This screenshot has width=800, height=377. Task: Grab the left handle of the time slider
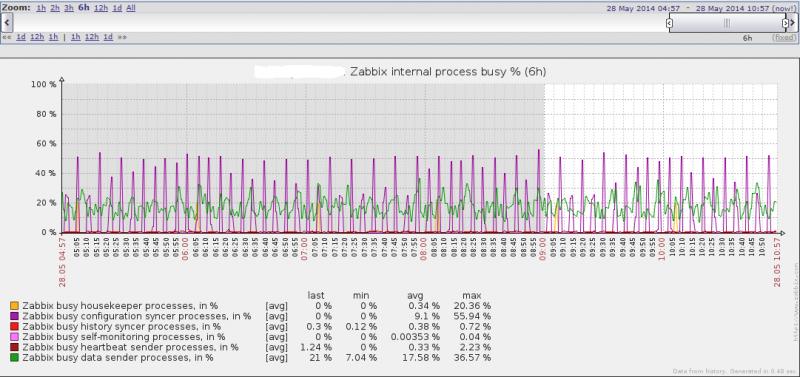pyautogui.click(x=669, y=23)
